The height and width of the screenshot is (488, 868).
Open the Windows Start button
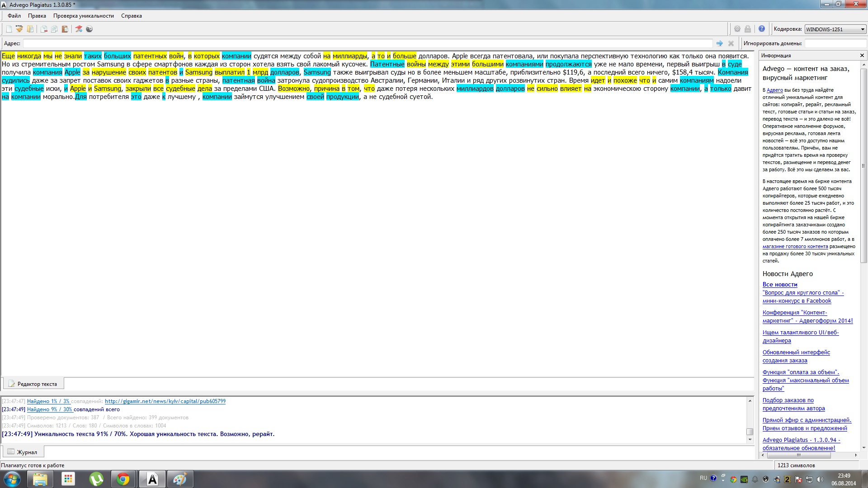tap(12, 479)
